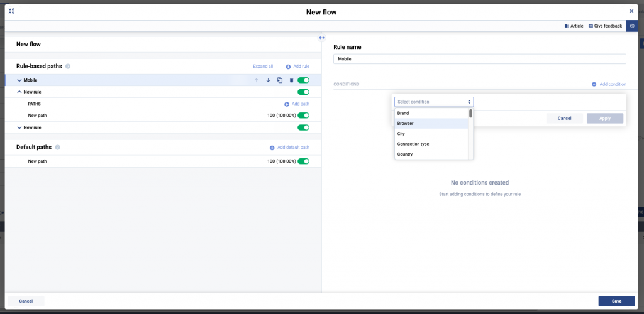Select the default New path row

163,161
